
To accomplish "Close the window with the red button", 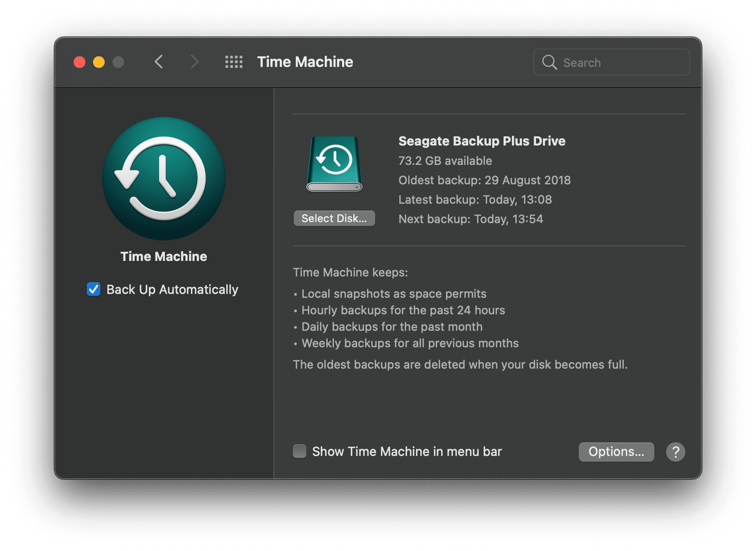I will [x=80, y=62].
